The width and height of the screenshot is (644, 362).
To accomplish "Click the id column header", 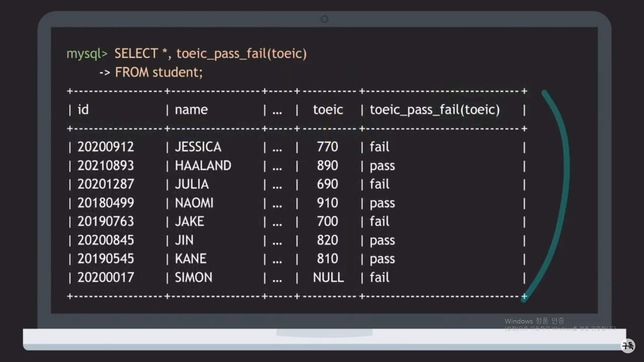I will point(83,110).
